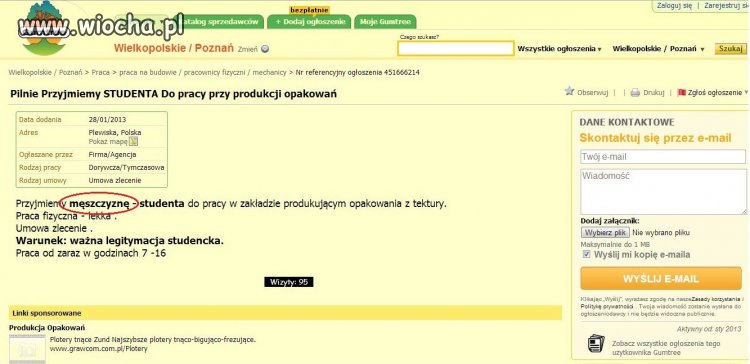Click the www.grawcom.com.pl/Plotery link
Viewport: 750px width, 364px height.
[99, 349]
